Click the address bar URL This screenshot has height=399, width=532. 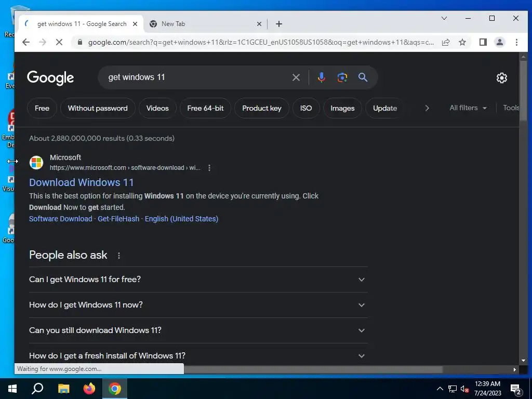point(261,42)
